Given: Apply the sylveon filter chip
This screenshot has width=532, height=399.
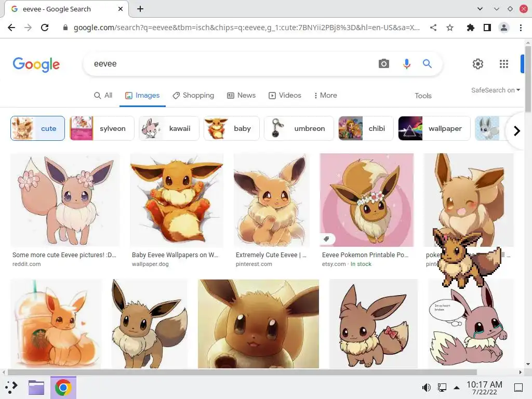Looking at the screenshot, I should coord(102,128).
